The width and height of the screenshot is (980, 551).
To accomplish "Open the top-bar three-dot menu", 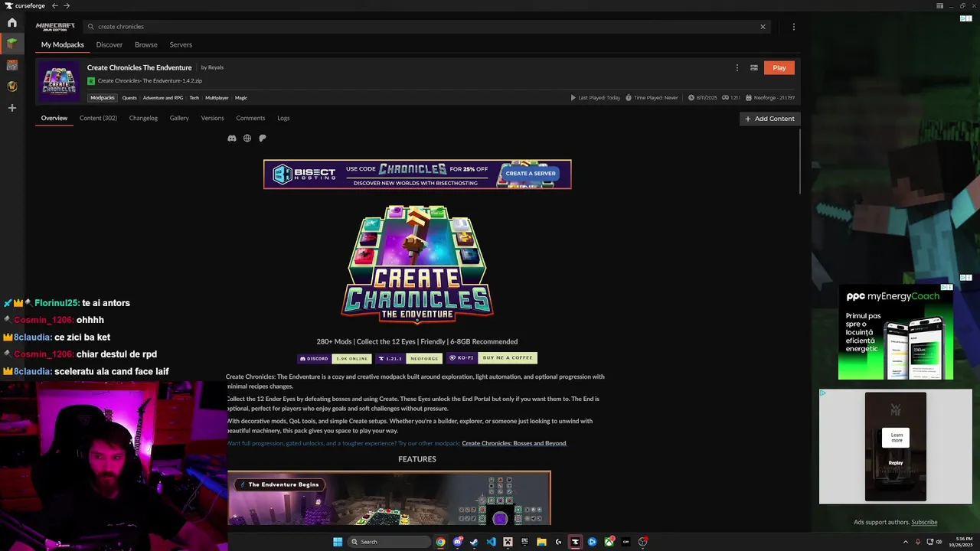I will 793,27.
